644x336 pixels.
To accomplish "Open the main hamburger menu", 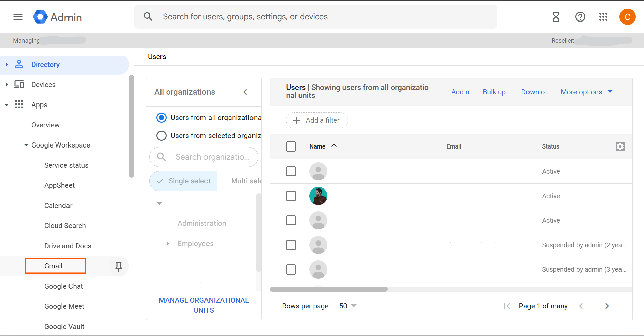I will (x=18, y=17).
